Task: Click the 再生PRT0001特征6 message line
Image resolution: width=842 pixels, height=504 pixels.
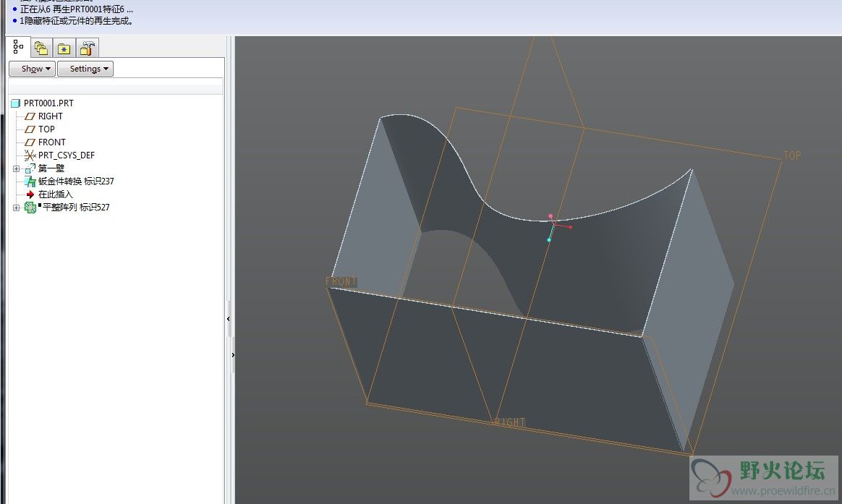Action: 76,9
